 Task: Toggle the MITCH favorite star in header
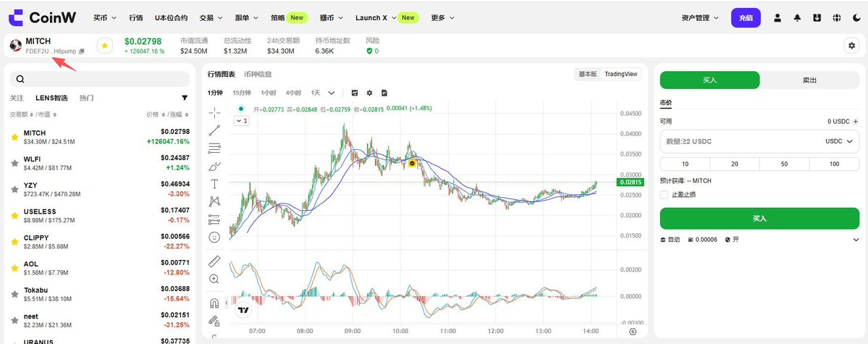pos(105,46)
